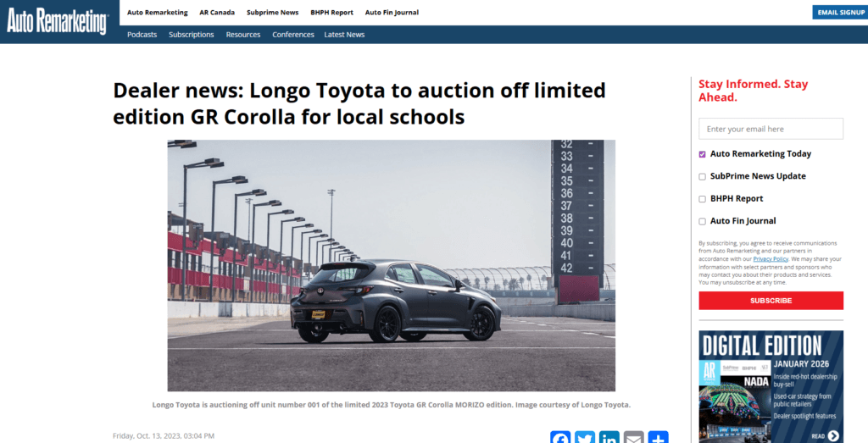The height and width of the screenshot is (443, 868).
Task: Click the red SUBSCRIBE button
Action: pos(771,301)
